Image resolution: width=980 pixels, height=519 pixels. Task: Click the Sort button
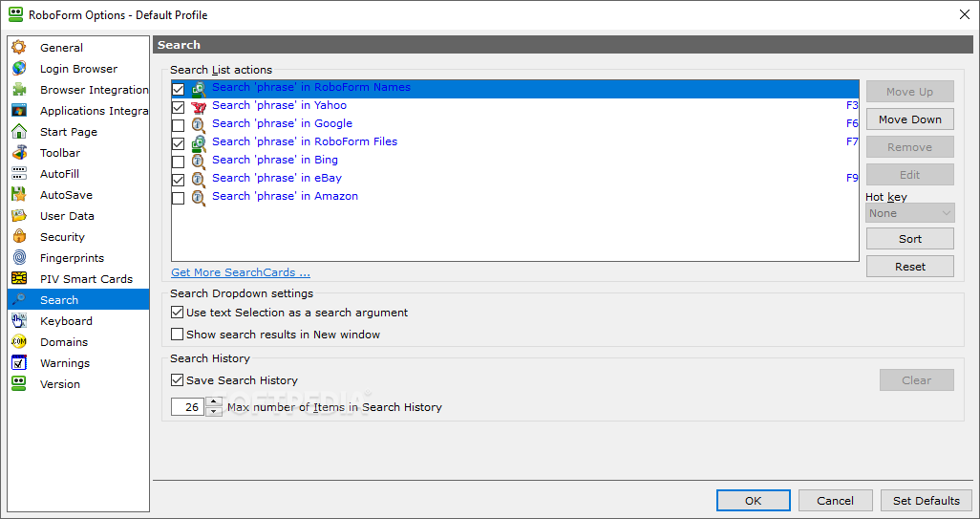(x=910, y=239)
